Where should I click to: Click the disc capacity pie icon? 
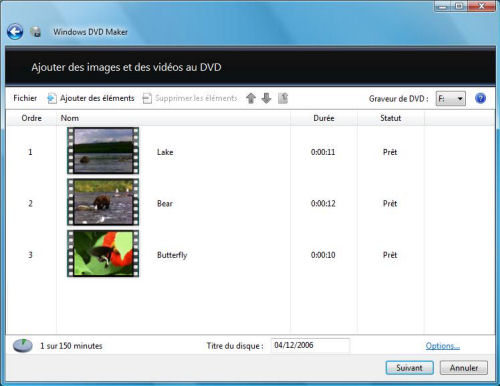tap(23, 346)
